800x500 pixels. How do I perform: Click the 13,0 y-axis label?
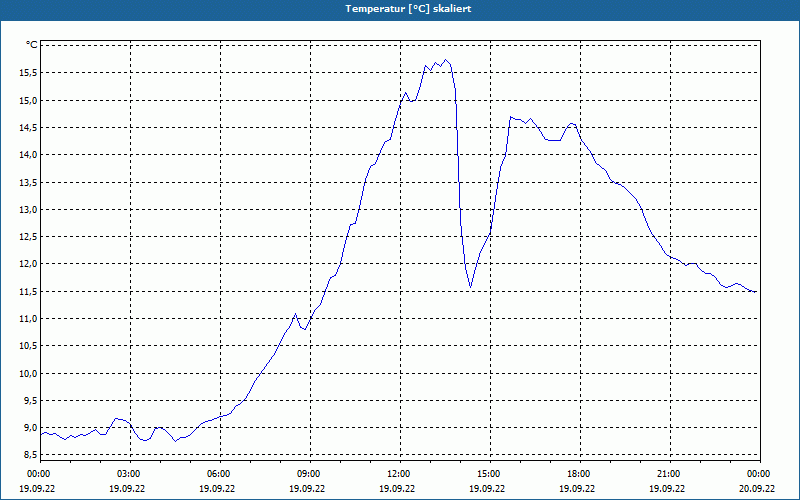[x=29, y=210]
